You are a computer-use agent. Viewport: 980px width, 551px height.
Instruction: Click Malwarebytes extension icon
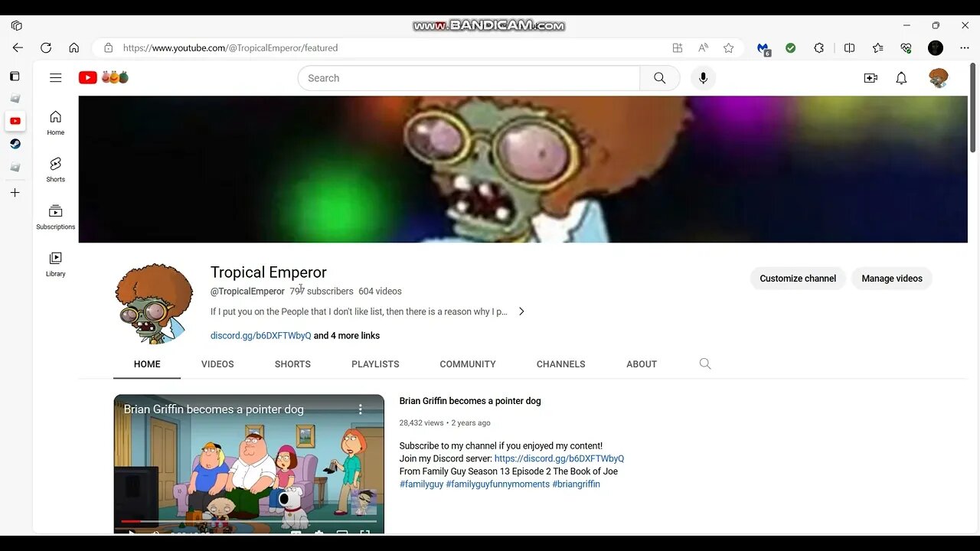763,48
